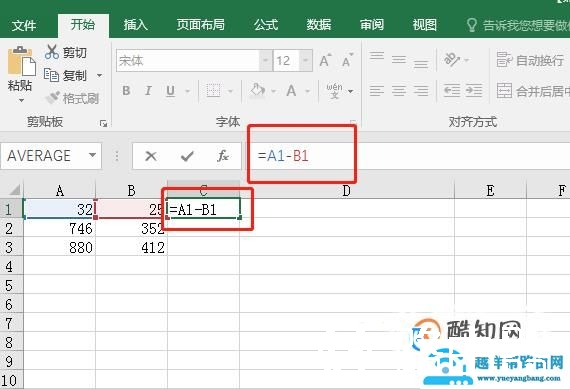
Task: Click the text orientation icon
Action: 452,59
